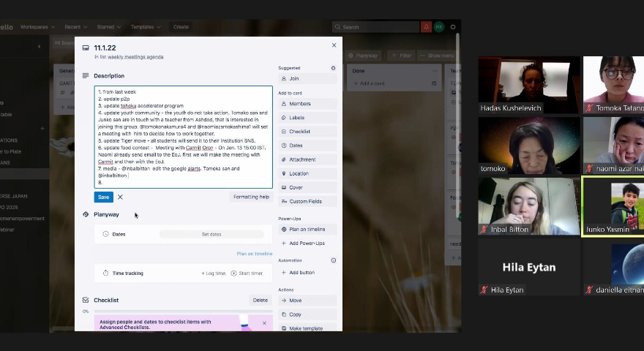Open Automation info icon
The image size is (644, 351).
coord(334,260)
